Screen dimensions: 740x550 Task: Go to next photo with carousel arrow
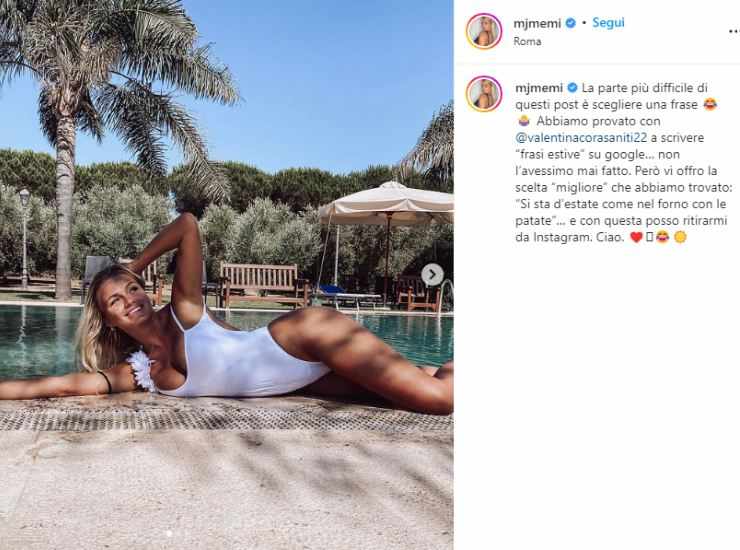(432, 275)
